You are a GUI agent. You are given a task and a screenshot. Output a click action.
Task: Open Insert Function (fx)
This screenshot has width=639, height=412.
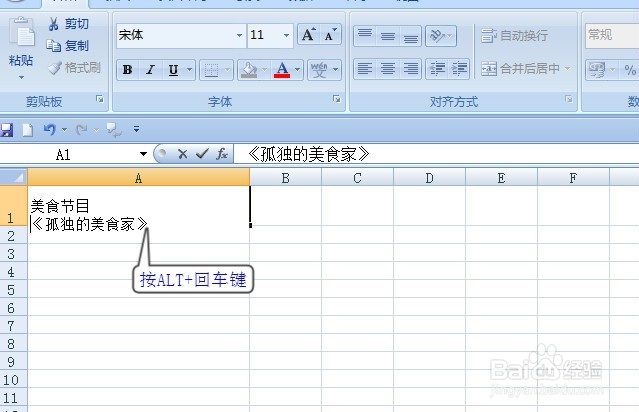(222, 154)
